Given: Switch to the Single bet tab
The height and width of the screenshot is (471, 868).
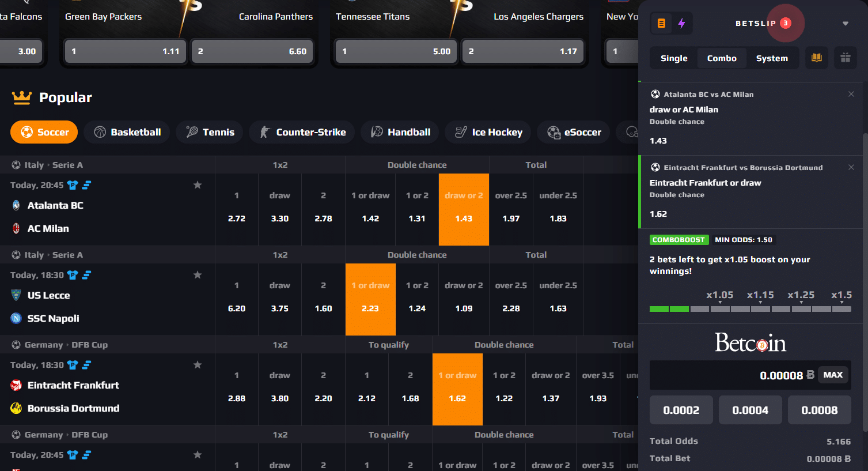Looking at the screenshot, I should pos(673,58).
